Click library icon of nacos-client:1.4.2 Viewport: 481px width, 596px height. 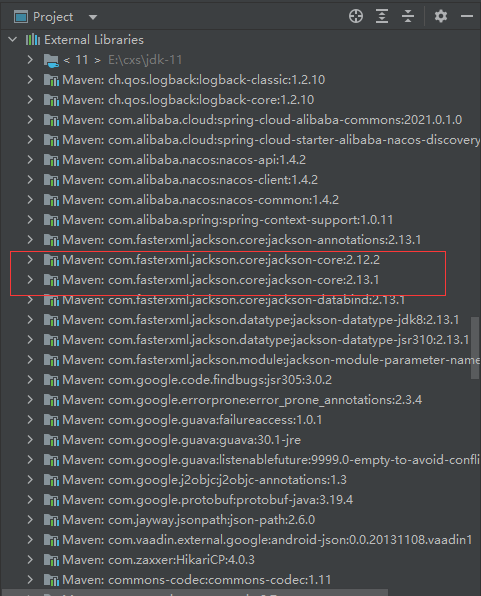tap(51, 180)
